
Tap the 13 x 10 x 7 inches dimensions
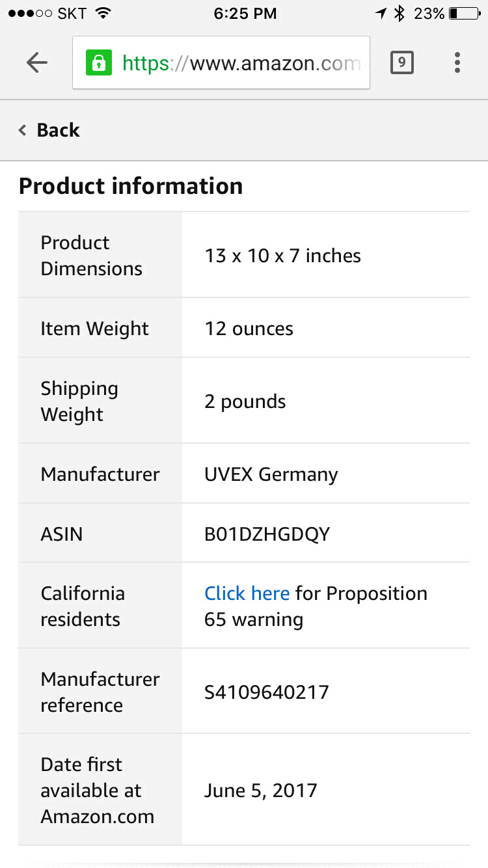point(282,256)
